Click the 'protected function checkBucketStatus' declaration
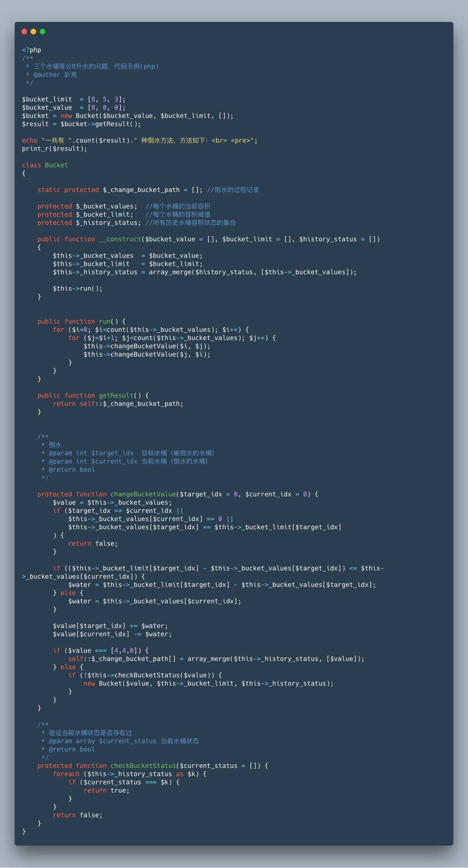Screen dimensions: 468x868 click(153, 766)
